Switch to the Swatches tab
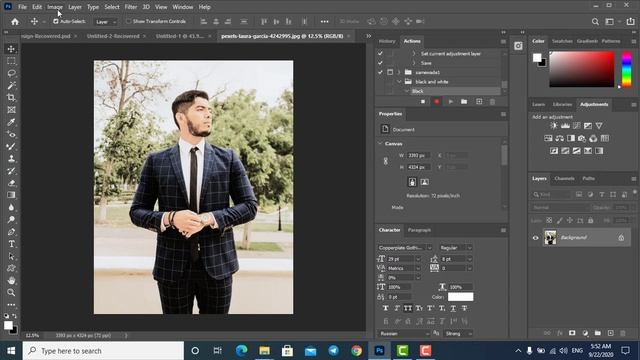Image resolution: width=640 pixels, height=360 pixels. (x=562, y=41)
